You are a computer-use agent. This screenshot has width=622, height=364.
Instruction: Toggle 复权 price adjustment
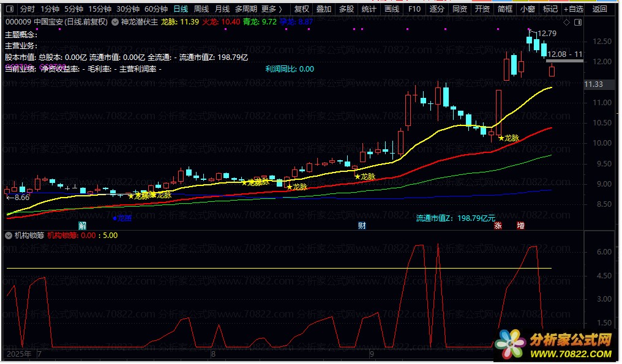point(302,9)
